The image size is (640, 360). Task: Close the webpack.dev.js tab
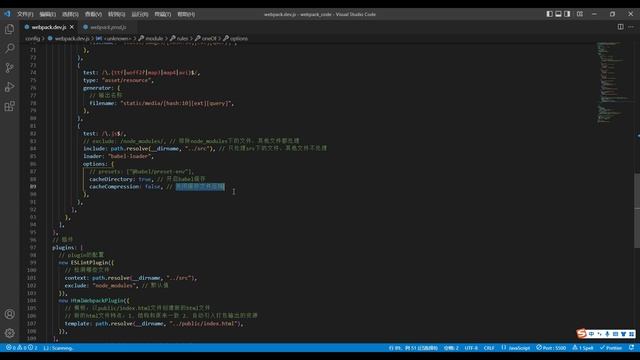tap(72, 27)
